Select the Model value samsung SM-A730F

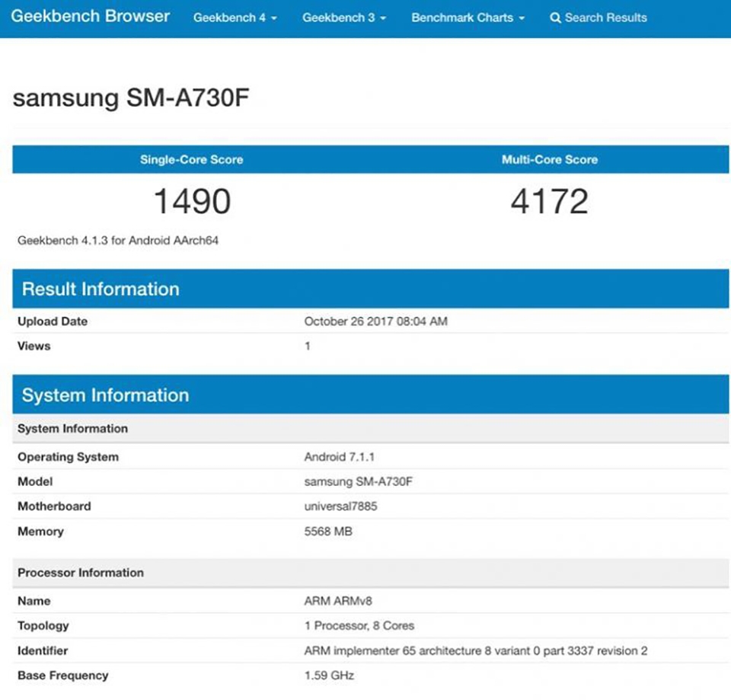tap(359, 481)
